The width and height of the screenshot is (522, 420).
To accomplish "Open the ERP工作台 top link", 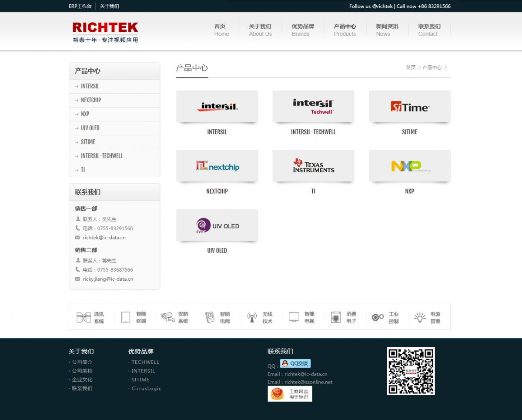I will (x=80, y=6).
